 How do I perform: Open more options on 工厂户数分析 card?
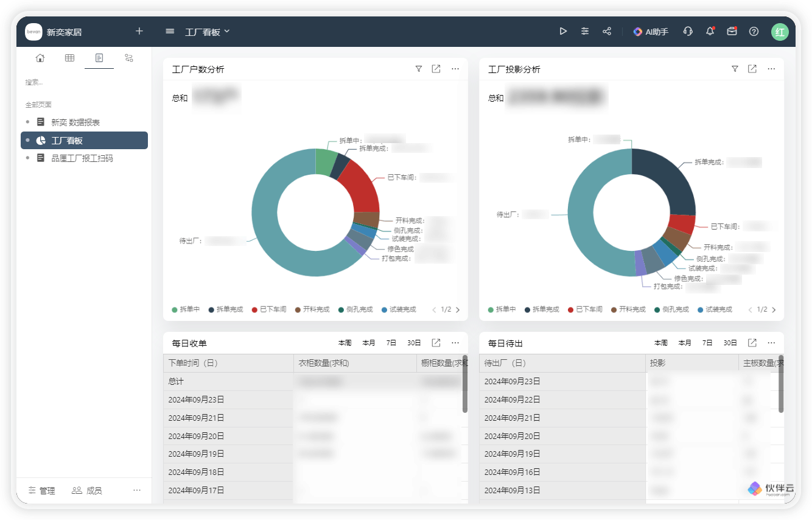click(455, 69)
